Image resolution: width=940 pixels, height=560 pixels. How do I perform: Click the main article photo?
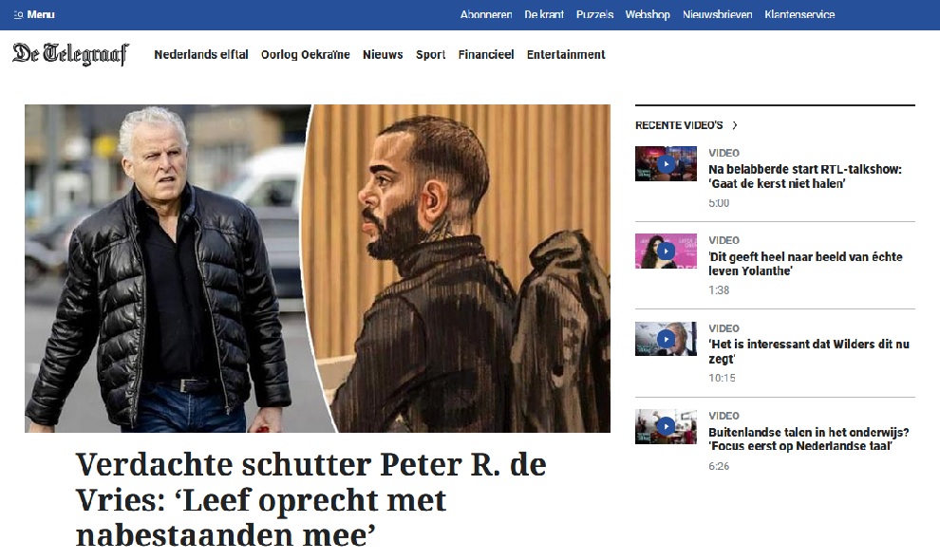(x=317, y=269)
